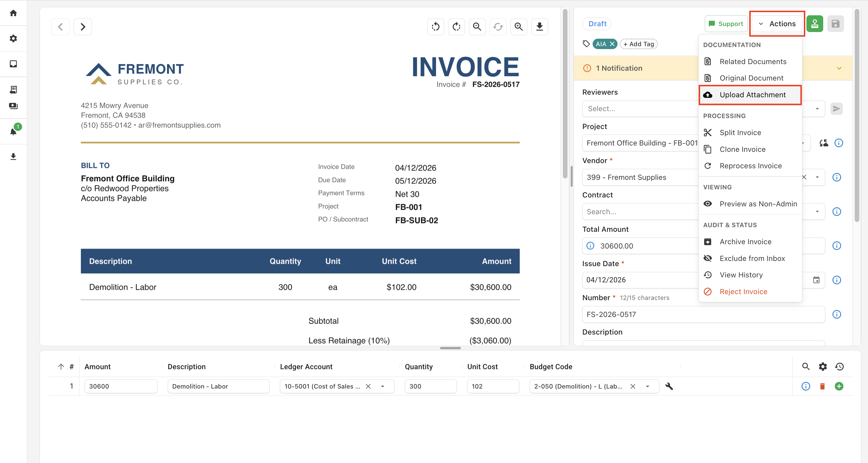Image resolution: width=868 pixels, height=463 pixels.
Task: Go to previous invoice arrow
Action: click(60, 27)
